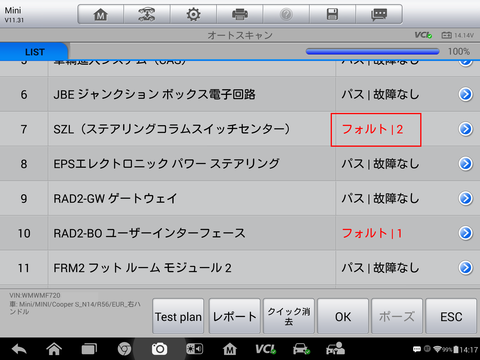This screenshot has height=360, width=480.
Task: Open details arrow for RAD2-BO row
Action: [x=466, y=233]
